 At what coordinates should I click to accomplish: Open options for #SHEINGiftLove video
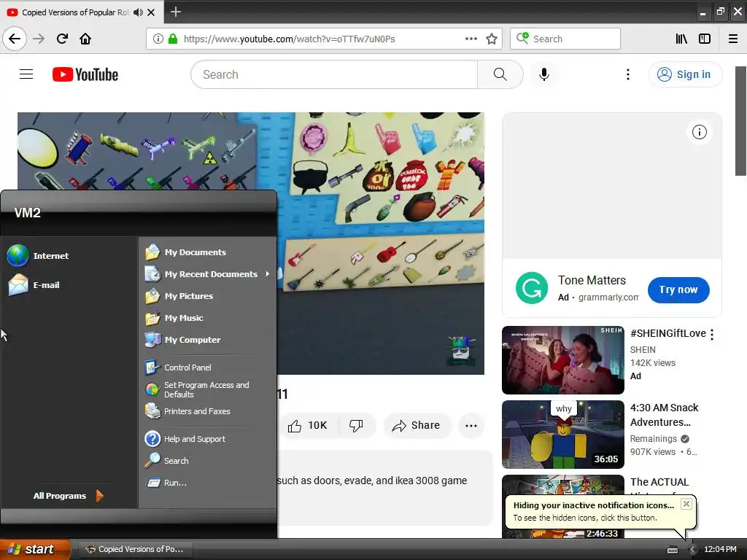tap(712, 334)
